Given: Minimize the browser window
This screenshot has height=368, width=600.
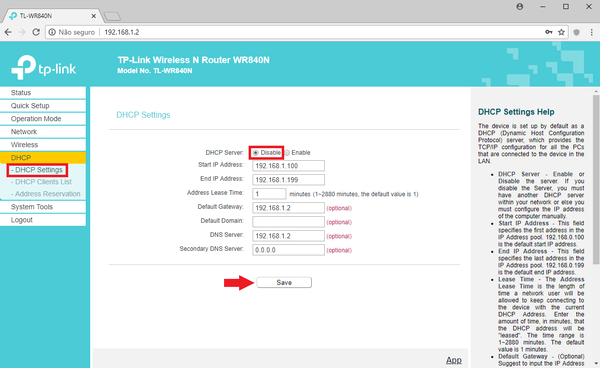Looking at the screenshot, I should [x=543, y=7].
